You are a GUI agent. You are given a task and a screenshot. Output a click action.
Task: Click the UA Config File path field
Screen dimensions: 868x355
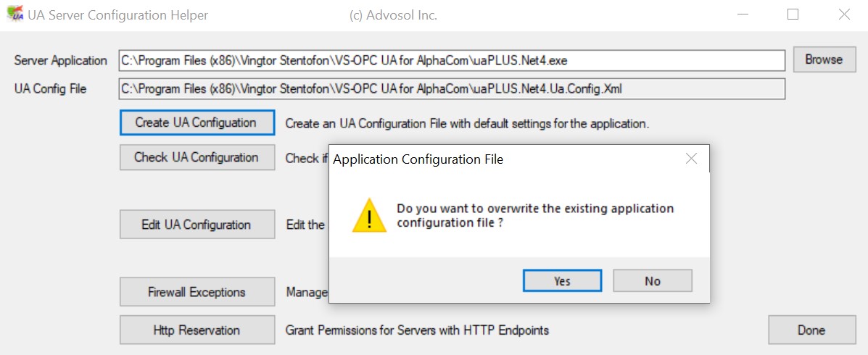(451, 89)
